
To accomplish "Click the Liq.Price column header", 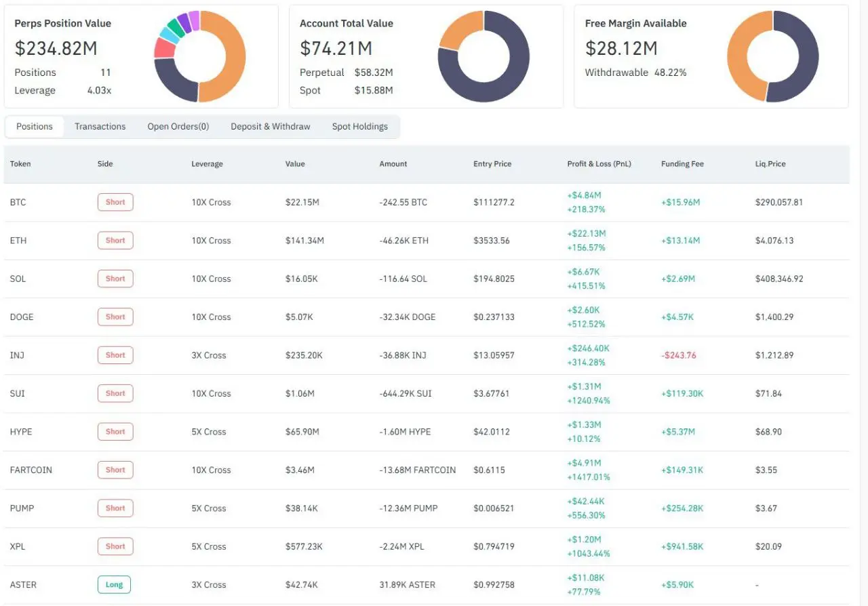I will click(x=770, y=164).
